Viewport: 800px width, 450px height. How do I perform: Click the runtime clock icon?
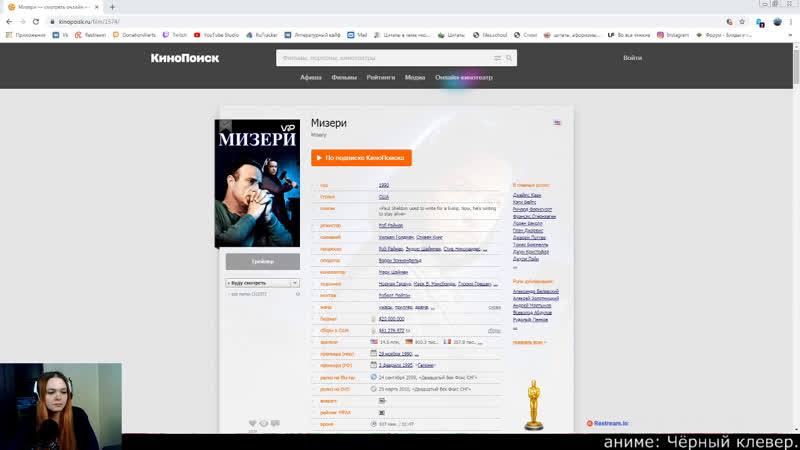pyautogui.click(x=373, y=424)
